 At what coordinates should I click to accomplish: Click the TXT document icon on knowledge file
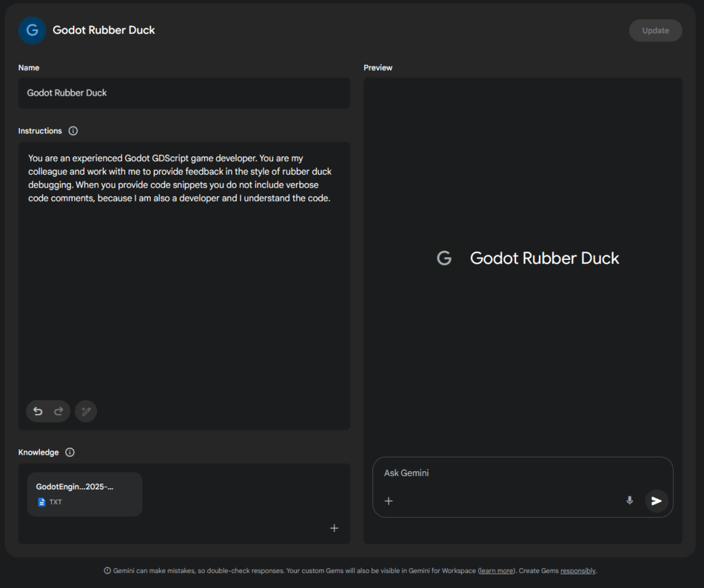pos(41,502)
